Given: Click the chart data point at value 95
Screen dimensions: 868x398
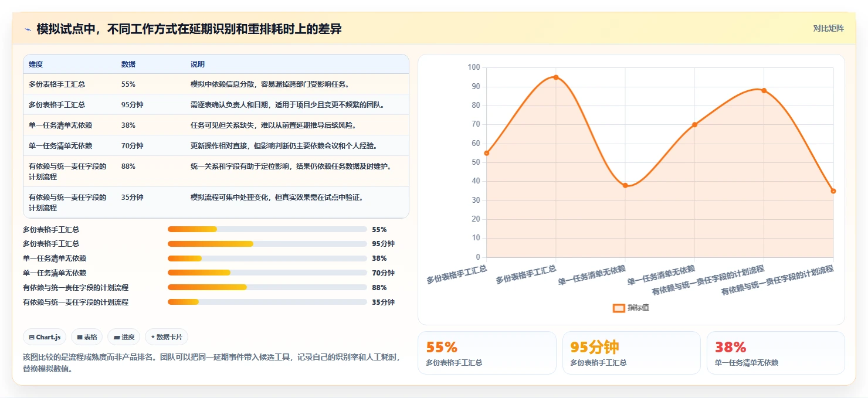Looking at the screenshot, I should click(x=556, y=77).
